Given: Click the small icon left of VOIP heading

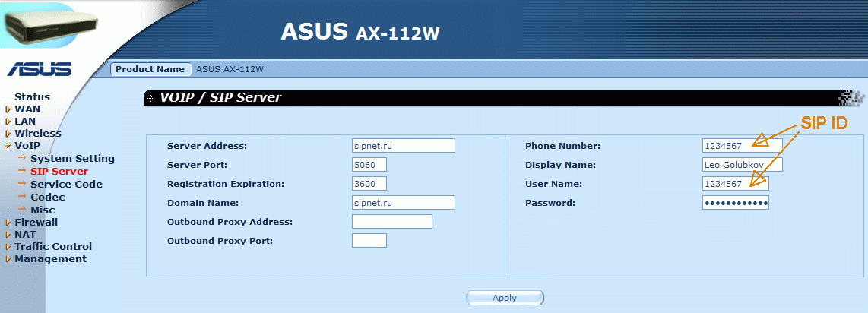Looking at the screenshot, I should (150, 99).
